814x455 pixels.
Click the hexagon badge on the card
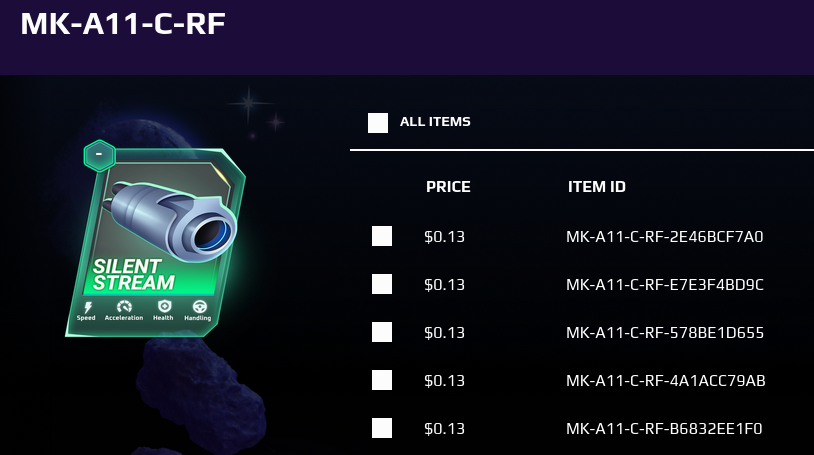pyautogui.click(x=99, y=156)
